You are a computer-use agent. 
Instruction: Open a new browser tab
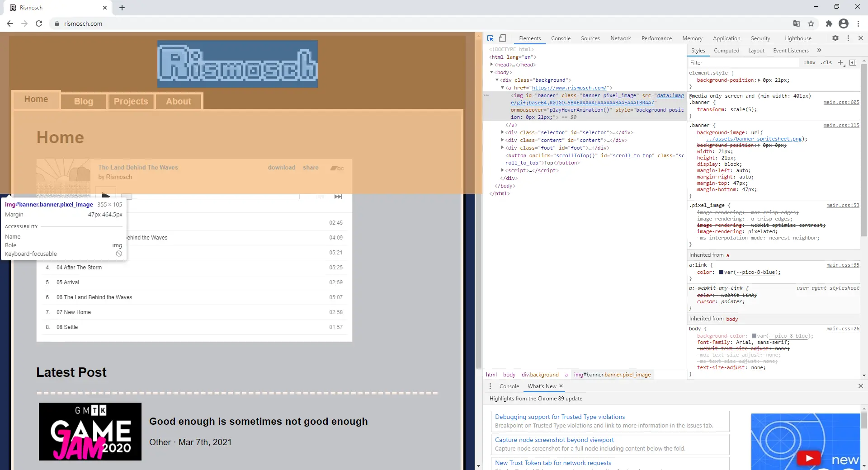122,8
